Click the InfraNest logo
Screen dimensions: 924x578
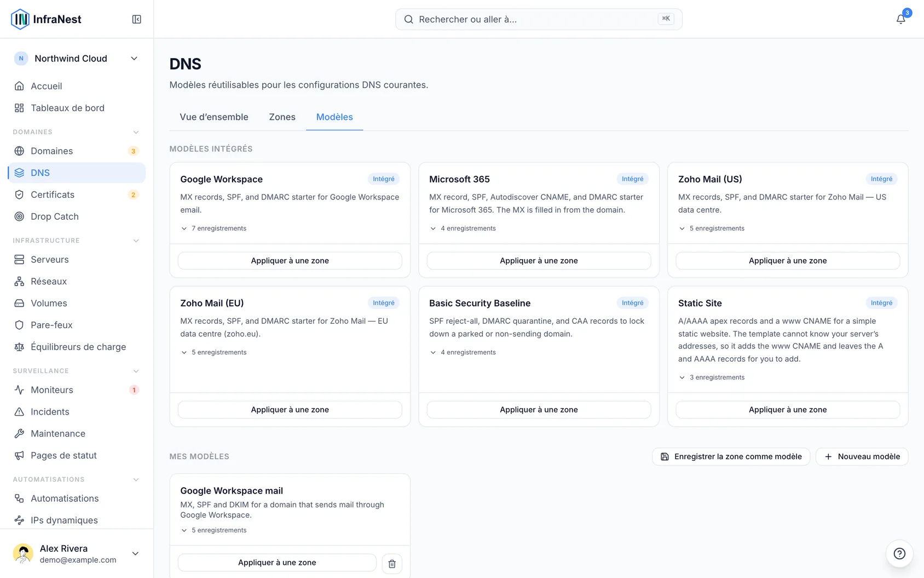(46, 19)
